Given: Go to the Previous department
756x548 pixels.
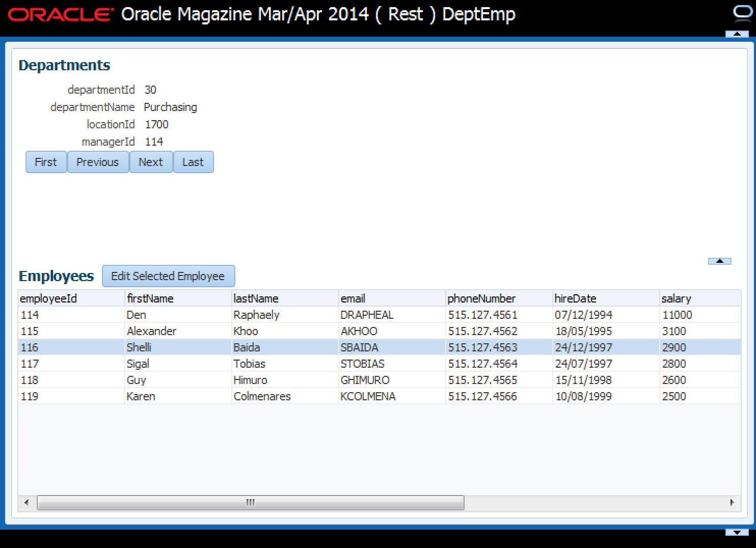Looking at the screenshot, I should 97,162.
